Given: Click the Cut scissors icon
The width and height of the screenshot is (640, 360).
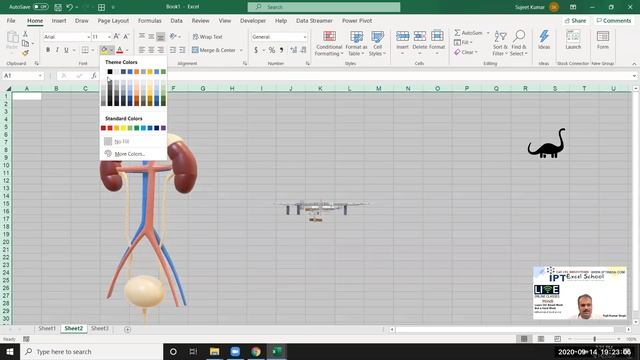Looking at the screenshot, I should tap(25, 34).
